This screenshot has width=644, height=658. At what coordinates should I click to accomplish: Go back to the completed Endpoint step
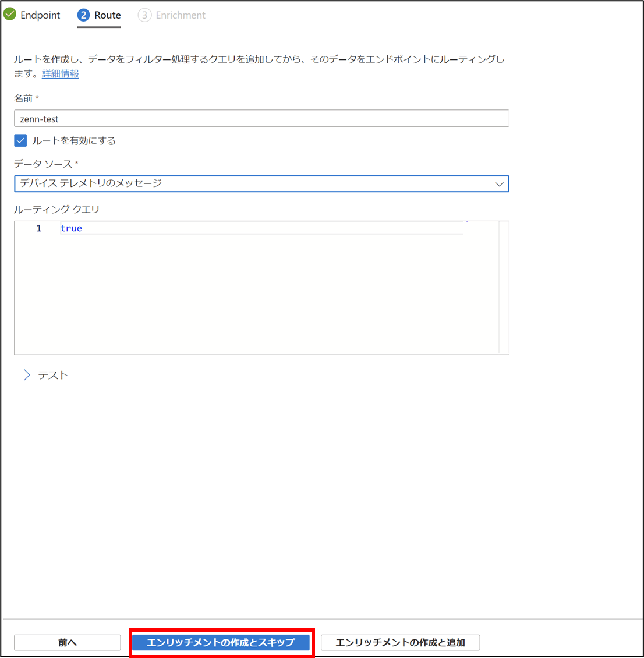tap(32, 15)
